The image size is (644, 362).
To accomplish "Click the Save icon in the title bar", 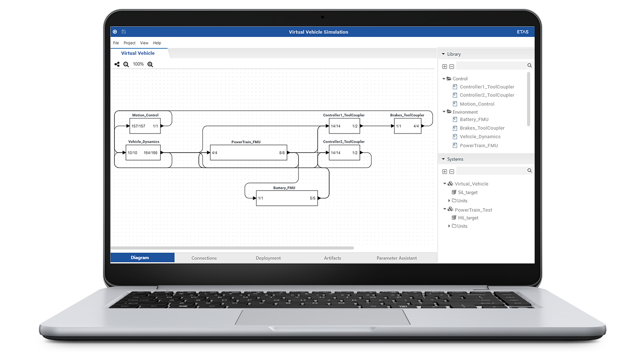I will tap(124, 32).
